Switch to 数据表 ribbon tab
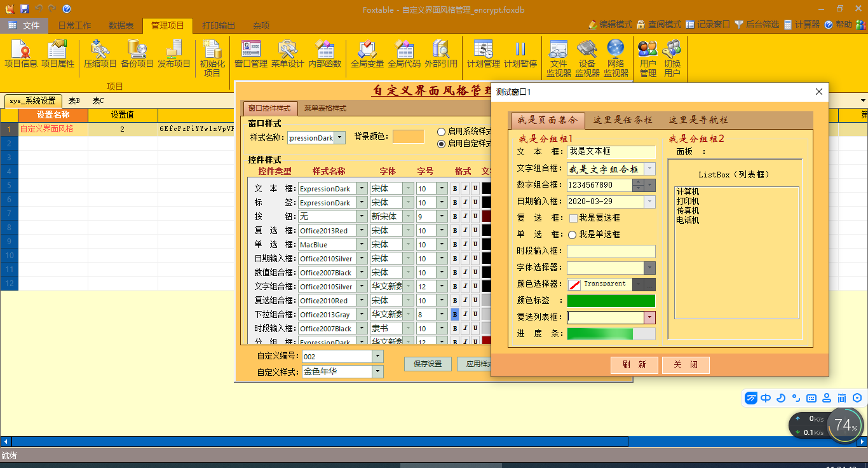868x468 pixels. point(121,25)
